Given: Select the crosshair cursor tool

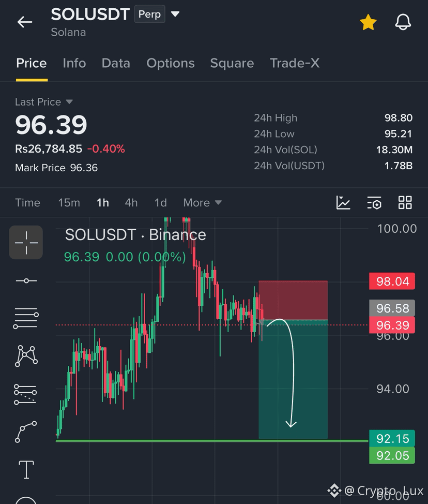Looking at the screenshot, I should 26,242.
